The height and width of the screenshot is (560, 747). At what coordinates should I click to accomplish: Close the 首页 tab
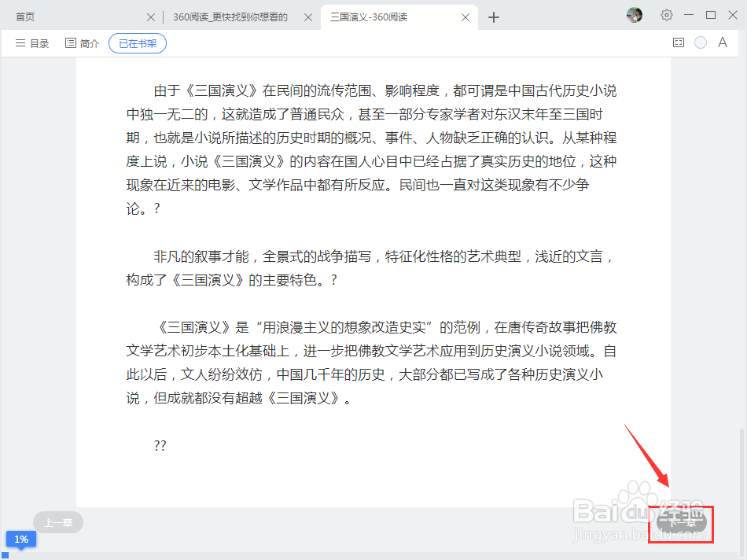150,16
